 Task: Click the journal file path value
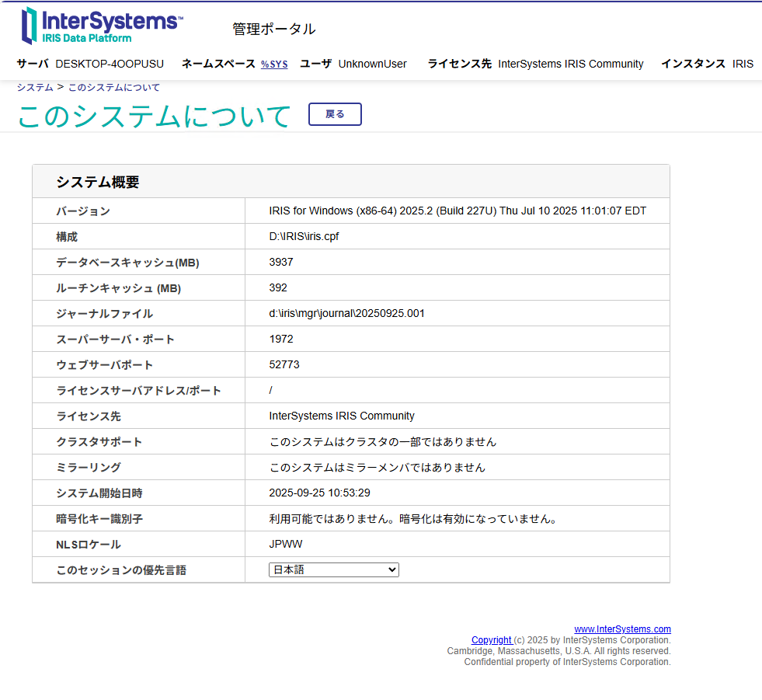tap(346, 314)
